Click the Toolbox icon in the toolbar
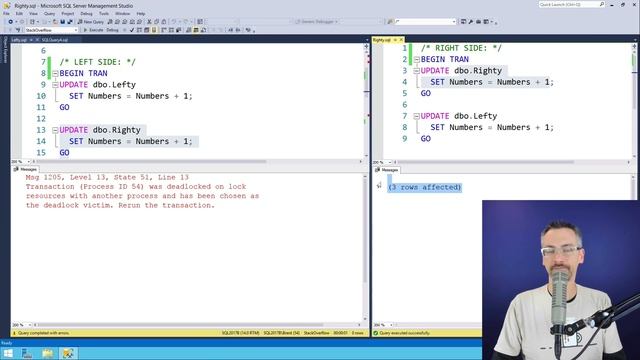 tap(478, 22)
